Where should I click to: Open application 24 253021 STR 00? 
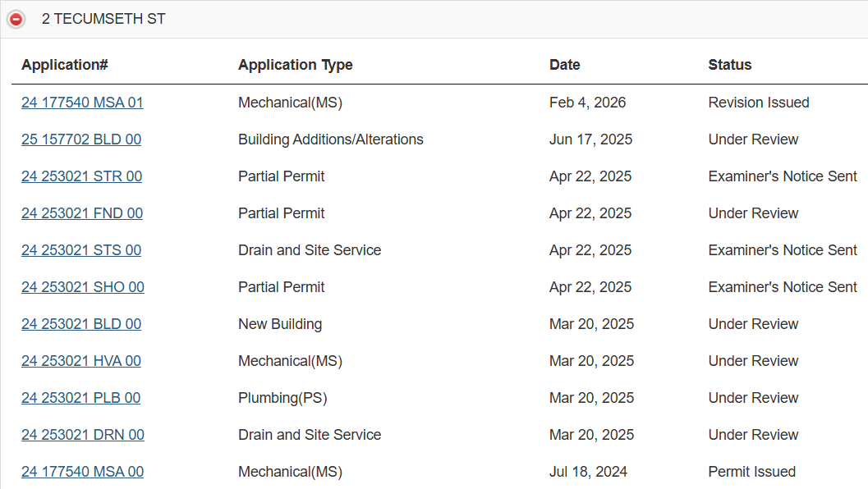click(x=82, y=176)
